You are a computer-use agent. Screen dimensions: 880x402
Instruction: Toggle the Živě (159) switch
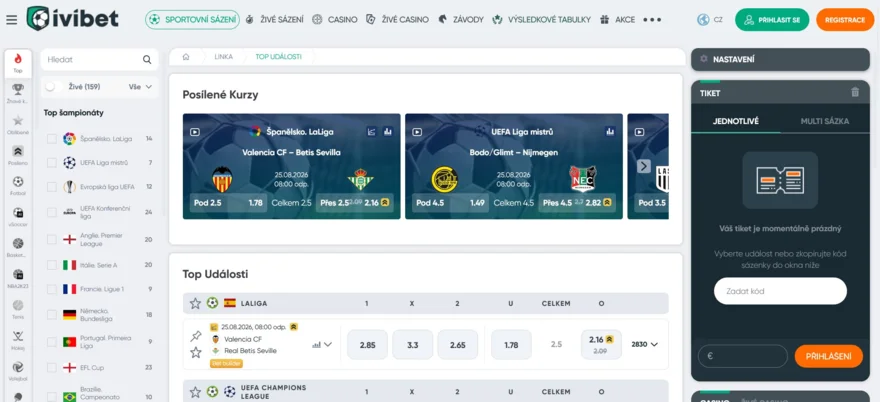pyautogui.click(x=54, y=87)
